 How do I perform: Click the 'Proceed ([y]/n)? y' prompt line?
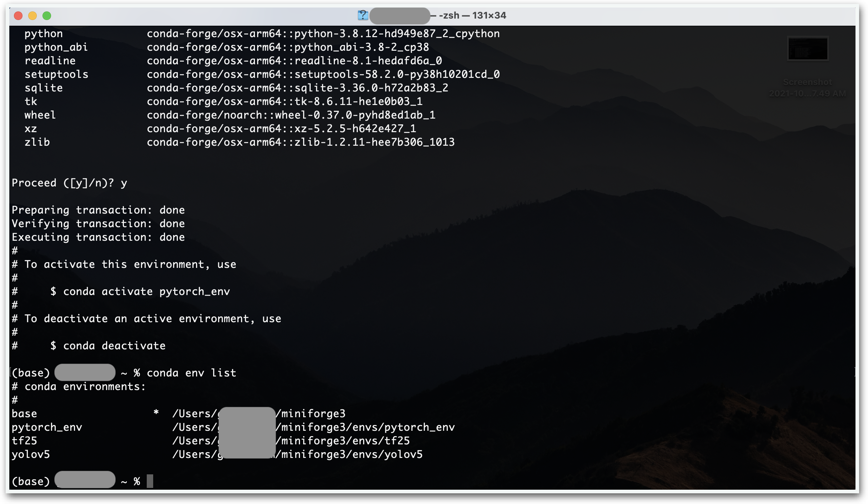(69, 183)
